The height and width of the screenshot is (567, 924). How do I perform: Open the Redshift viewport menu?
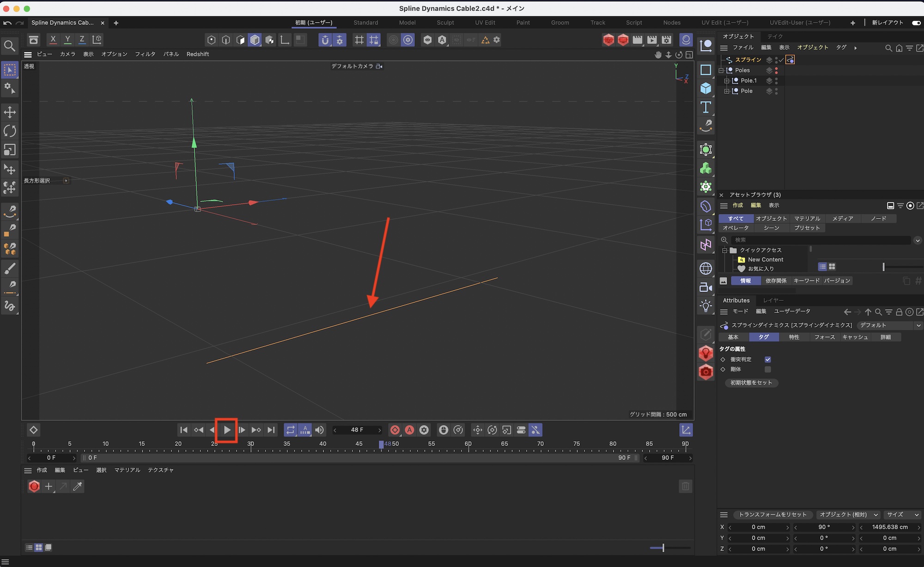[198, 54]
